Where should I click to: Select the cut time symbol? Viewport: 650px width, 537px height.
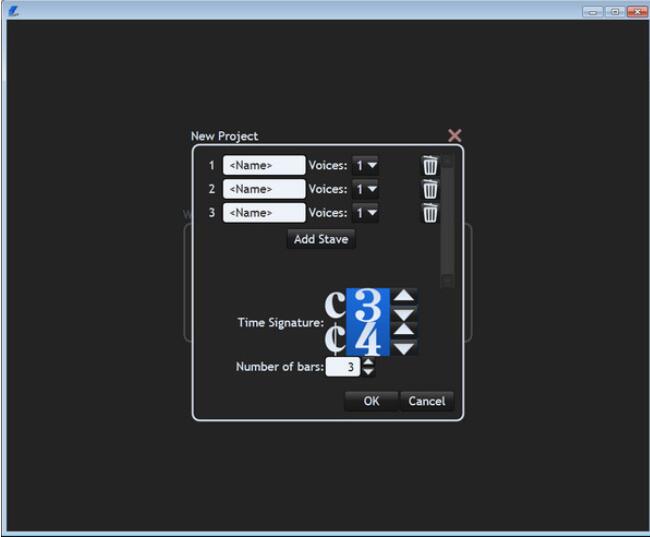pos(335,339)
